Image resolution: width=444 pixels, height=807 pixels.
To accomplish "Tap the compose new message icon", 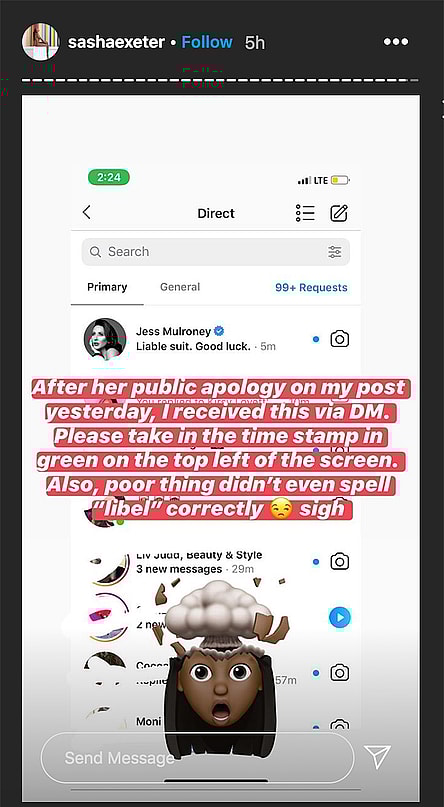I will 339,213.
